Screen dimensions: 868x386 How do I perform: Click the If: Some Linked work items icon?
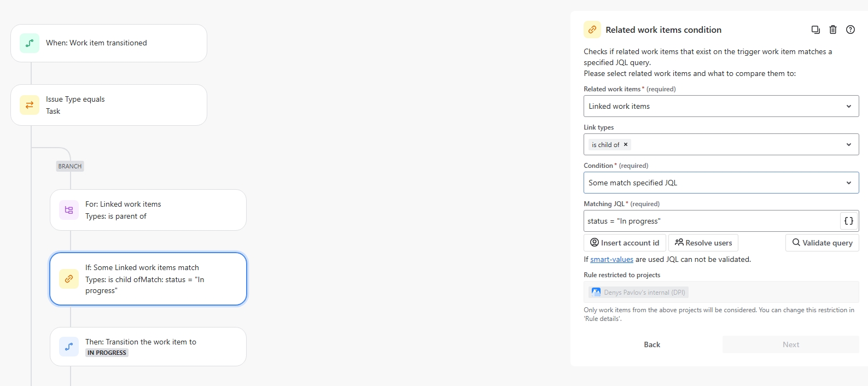pos(69,279)
